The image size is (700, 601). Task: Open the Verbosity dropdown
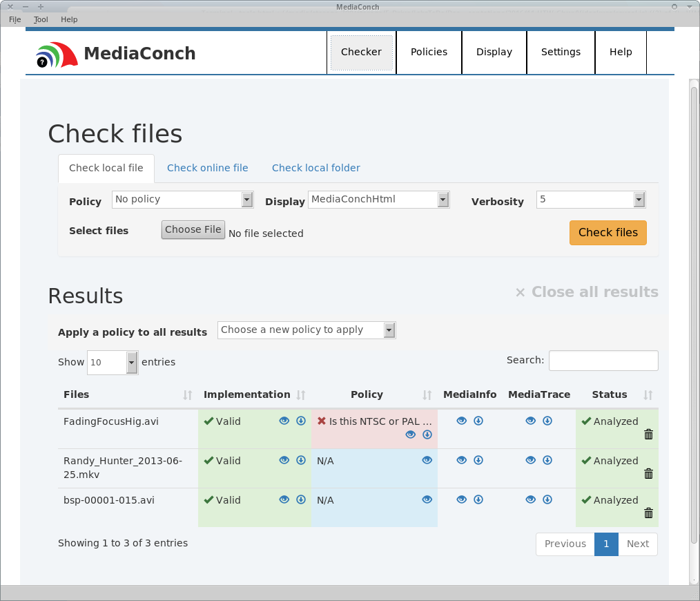tap(590, 200)
